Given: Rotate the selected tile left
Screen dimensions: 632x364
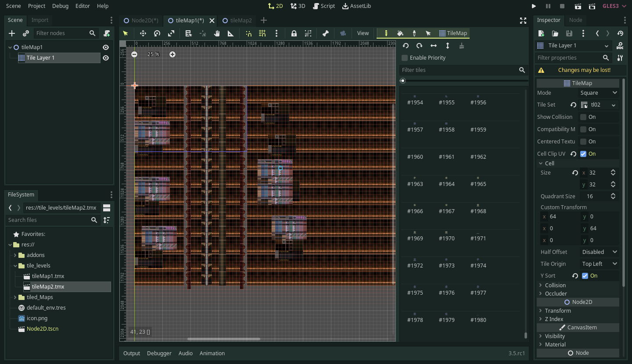Looking at the screenshot, I should pyautogui.click(x=406, y=46).
